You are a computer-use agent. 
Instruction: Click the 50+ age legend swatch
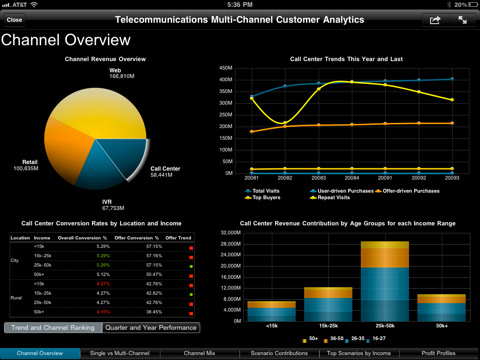coord(304,341)
